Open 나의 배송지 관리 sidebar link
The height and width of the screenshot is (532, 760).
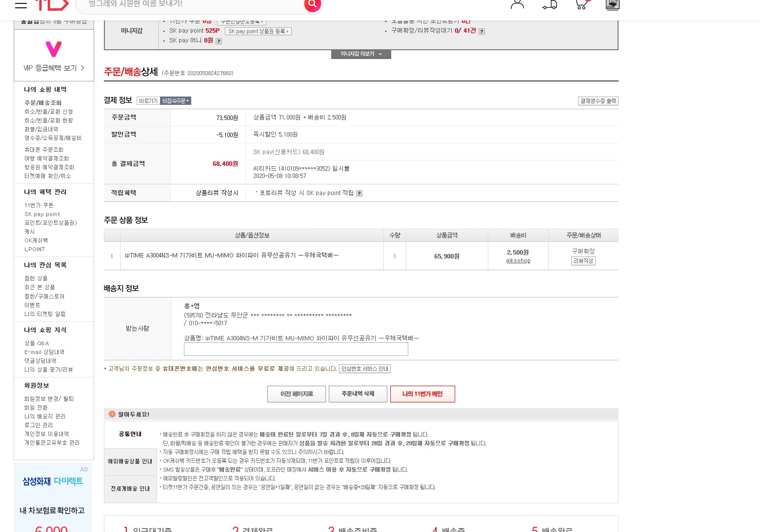[x=45, y=416]
